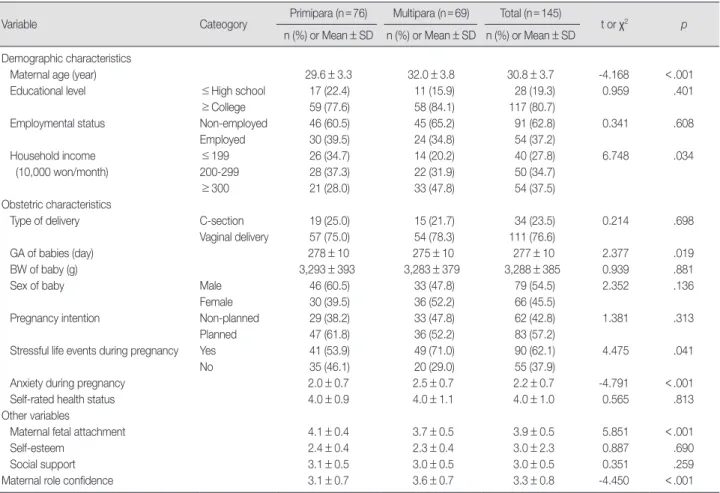Click the p value ".019"
Screen dimensions: 720x493
pyautogui.click(x=684, y=253)
